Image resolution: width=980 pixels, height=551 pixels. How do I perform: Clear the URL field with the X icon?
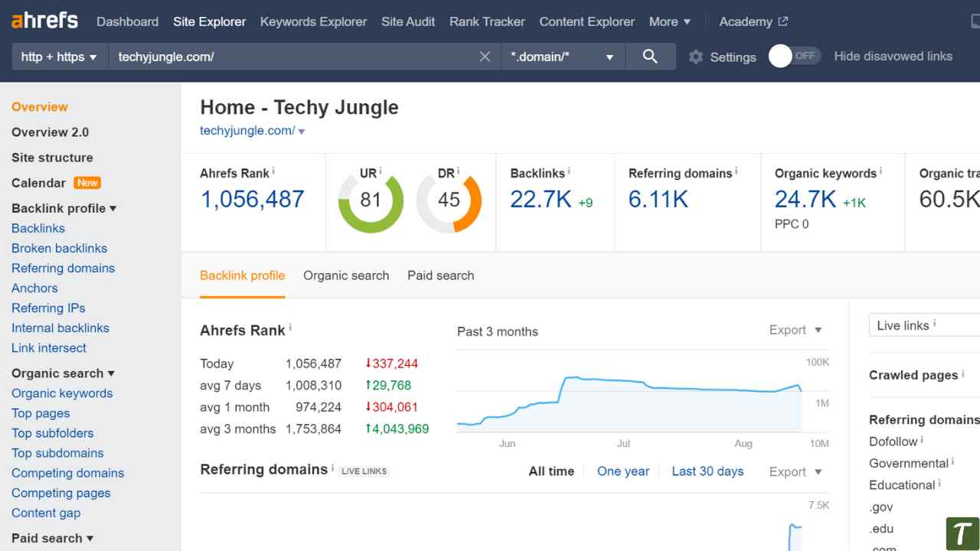click(x=485, y=57)
